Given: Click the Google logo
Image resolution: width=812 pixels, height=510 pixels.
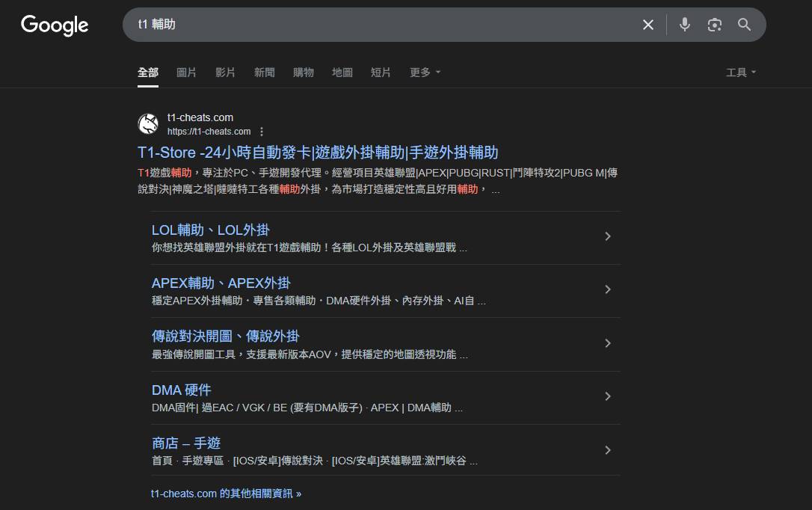Looking at the screenshot, I should click(x=55, y=25).
